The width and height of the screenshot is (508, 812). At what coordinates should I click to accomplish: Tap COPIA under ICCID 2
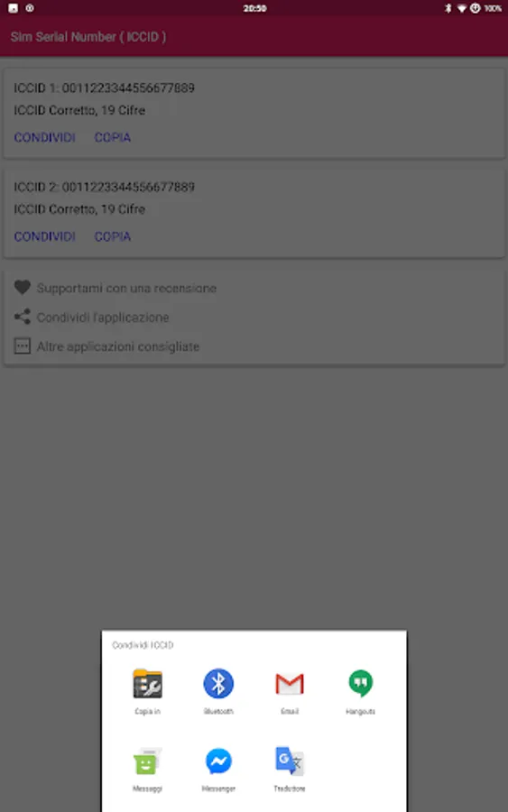[113, 236]
